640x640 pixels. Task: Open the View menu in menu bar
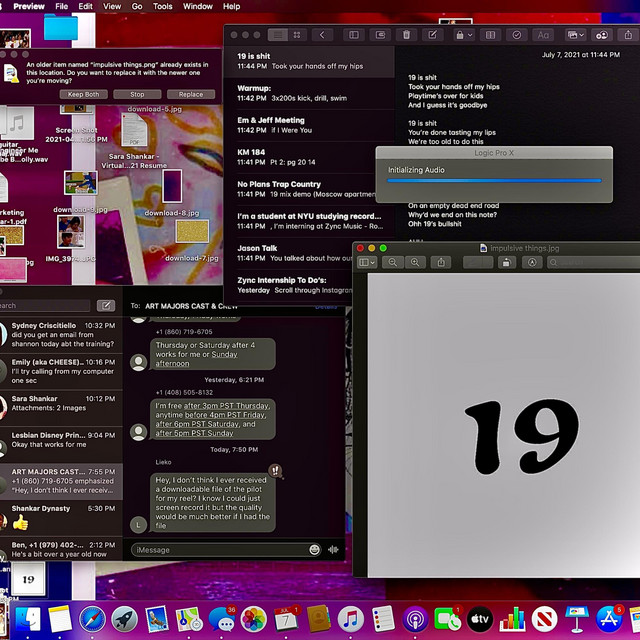point(111,6)
